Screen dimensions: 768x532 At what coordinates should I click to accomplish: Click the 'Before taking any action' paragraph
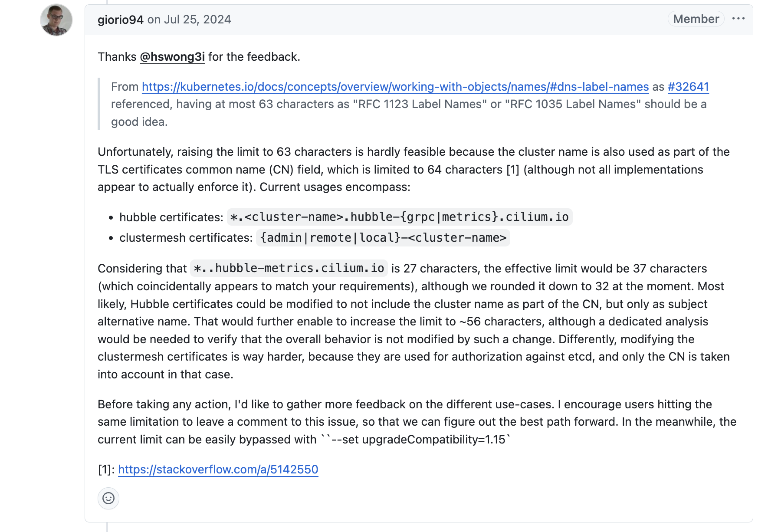(x=417, y=422)
